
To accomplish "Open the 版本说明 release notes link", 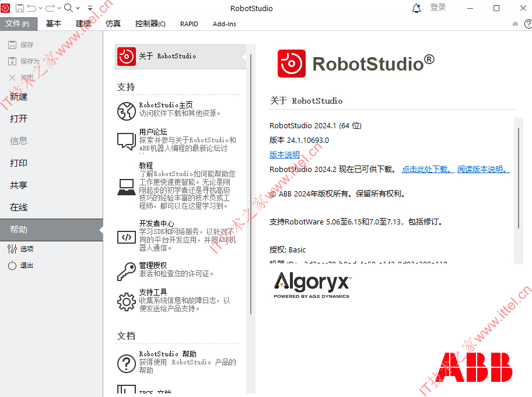I will click(x=284, y=154).
